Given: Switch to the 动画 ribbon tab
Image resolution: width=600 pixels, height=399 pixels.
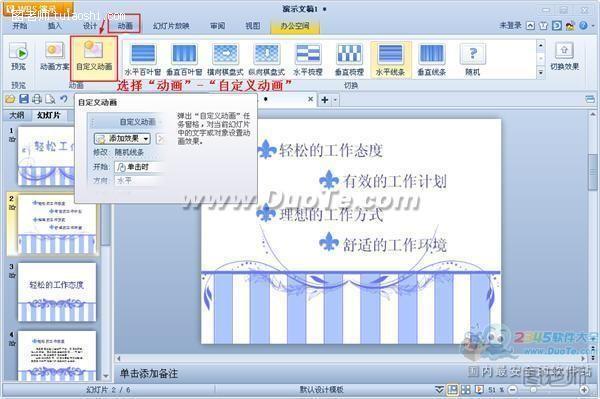Looking at the screenshot, I should [125, 26].
